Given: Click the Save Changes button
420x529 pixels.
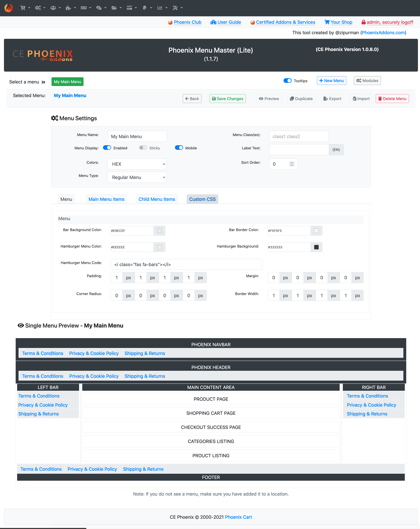Looking at the screenshot, I should 228,99.
